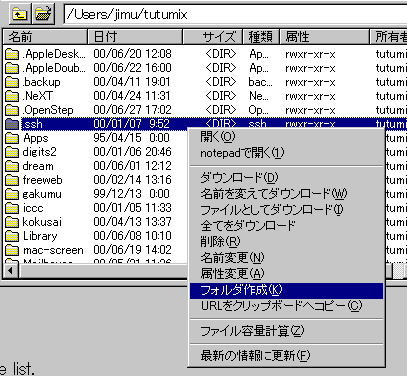Image resolution: width=407 pixels, height=376 pixels.
Task: Click <DIR> size in .OpenStep row
Action: coord(221,110)
